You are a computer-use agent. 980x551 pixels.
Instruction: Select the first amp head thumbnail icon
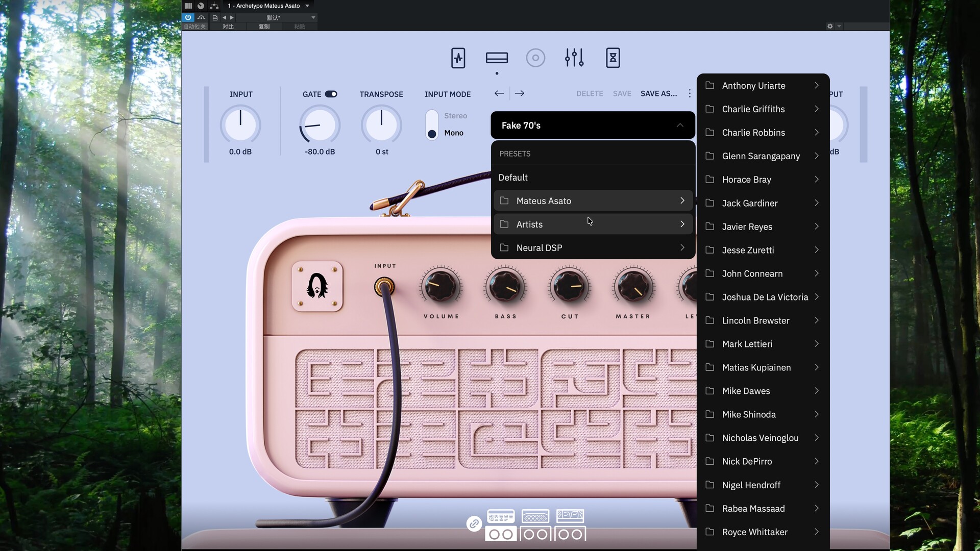pyautogui.click(x=501, y=517)
